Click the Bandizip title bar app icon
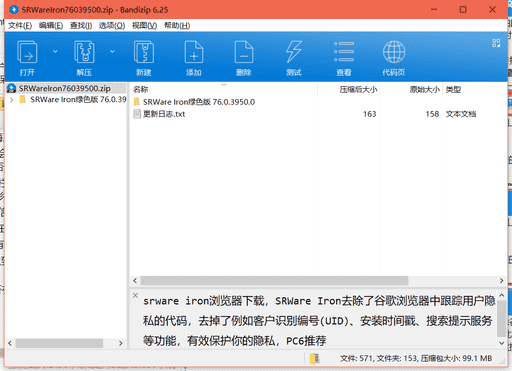The image size is (512, 371). pos(14,10)
